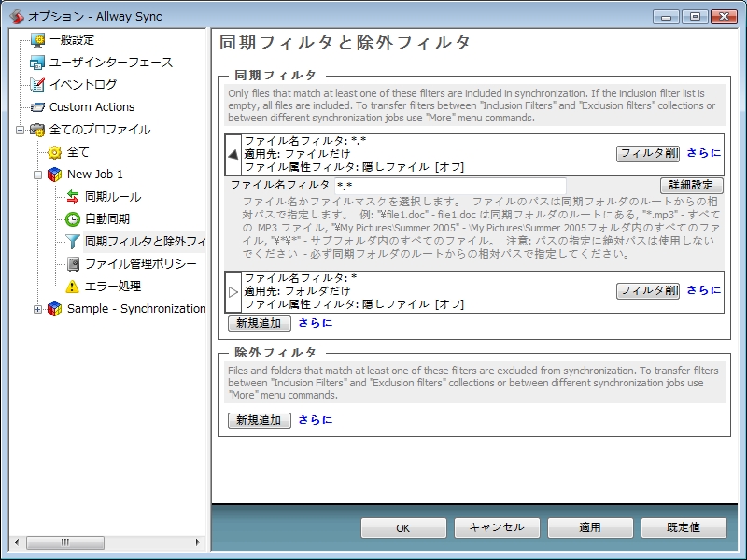This screenshot has width=747, height=560.
Task: Delete the フォルダだけ filter
Action: point(648,290)
